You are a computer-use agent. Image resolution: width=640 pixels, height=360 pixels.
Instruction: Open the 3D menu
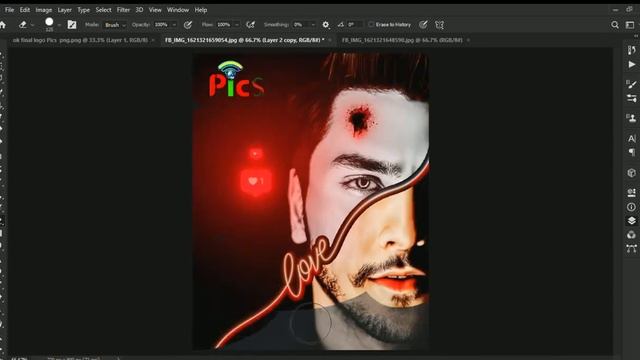(x=139, y=10)
